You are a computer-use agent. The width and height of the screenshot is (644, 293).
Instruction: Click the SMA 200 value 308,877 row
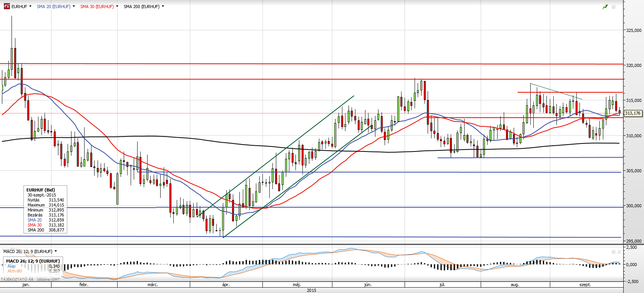(46, 230)
